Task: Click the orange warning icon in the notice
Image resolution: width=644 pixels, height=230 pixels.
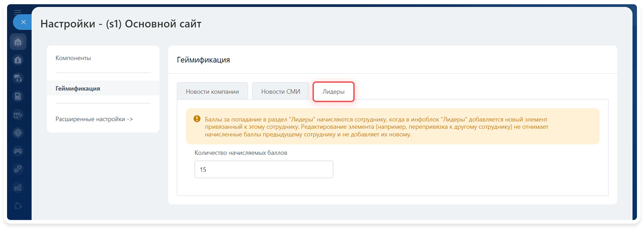Action: point(197,119)
